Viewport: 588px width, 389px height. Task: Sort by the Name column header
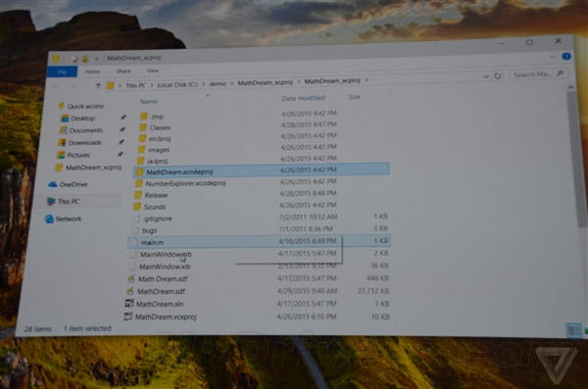coord(149,101)
